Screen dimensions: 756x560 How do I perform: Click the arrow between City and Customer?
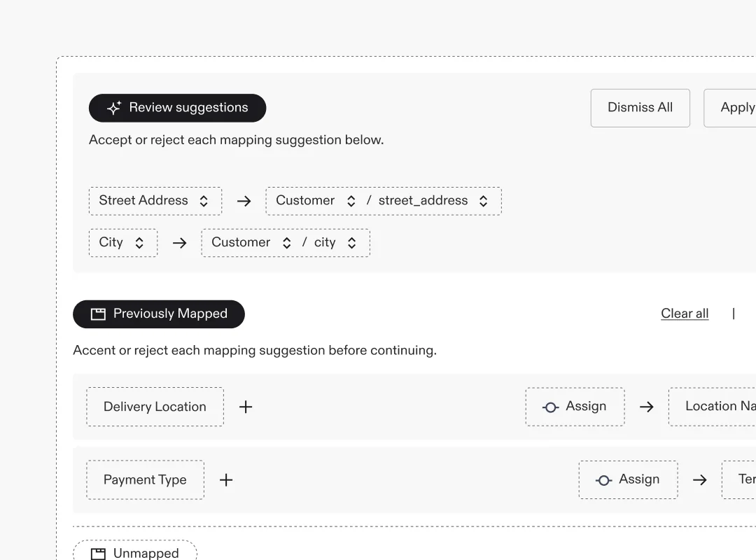pos(179,242)
